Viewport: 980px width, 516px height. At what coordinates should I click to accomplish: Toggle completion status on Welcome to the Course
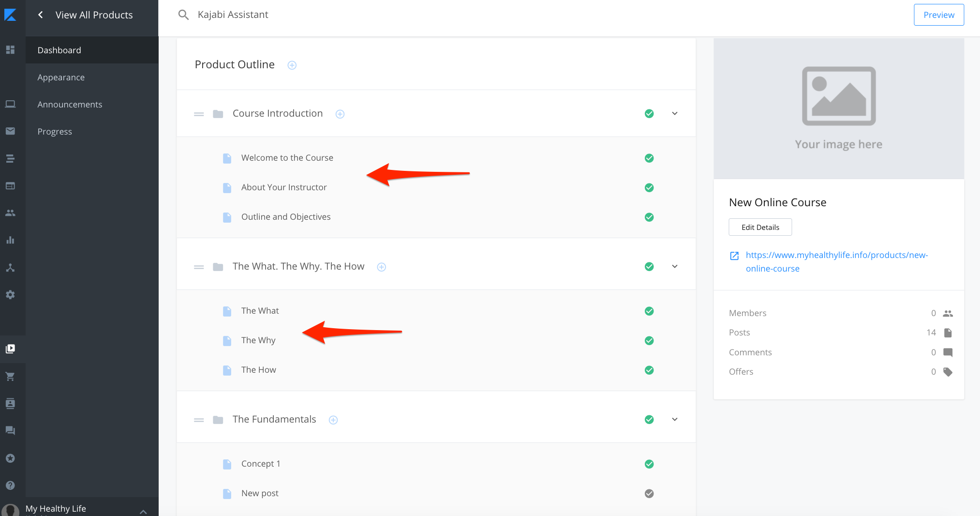tap(649, 158)
